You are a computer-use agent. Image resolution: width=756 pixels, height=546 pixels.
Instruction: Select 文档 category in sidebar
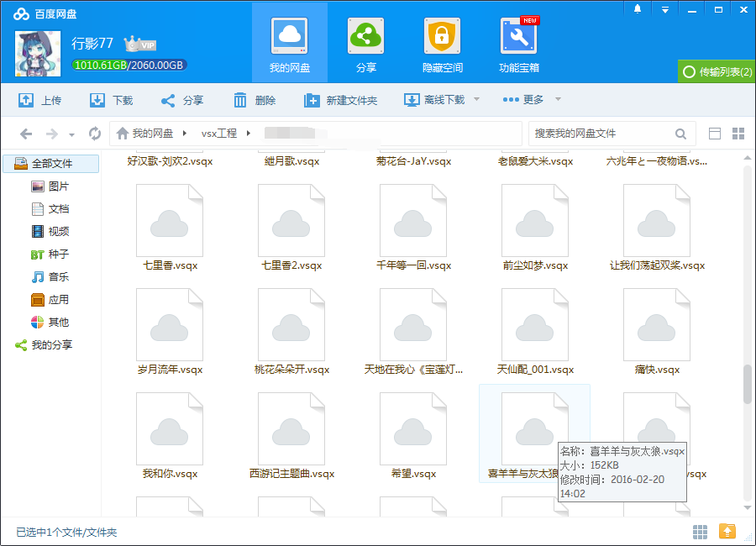pos(50,209)
